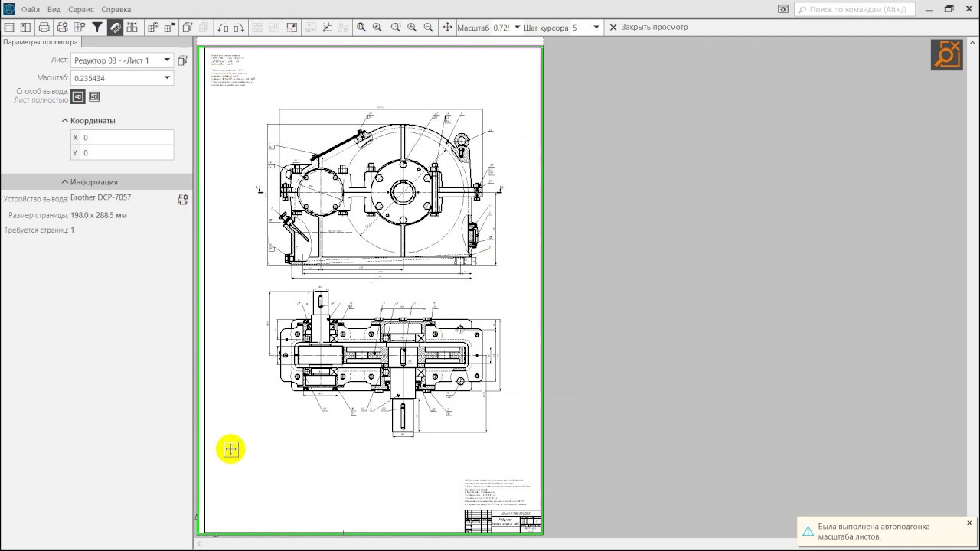Click the autofit notification warning message
Image resolution: width=980 pixels, height=551 pixels.
tap(874, 532)
